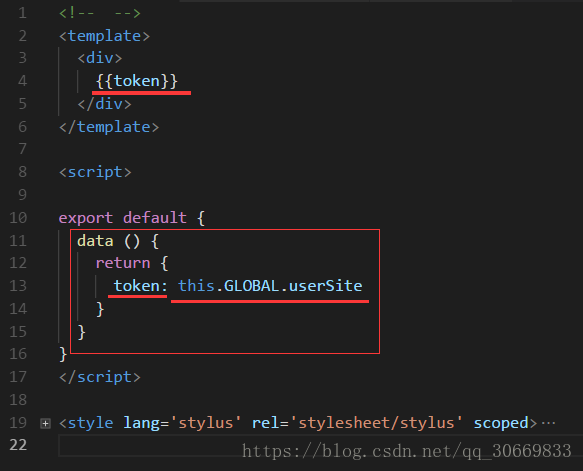
Task: Click the lang='stylus' attribute value
Action: (x=205, y=423)
